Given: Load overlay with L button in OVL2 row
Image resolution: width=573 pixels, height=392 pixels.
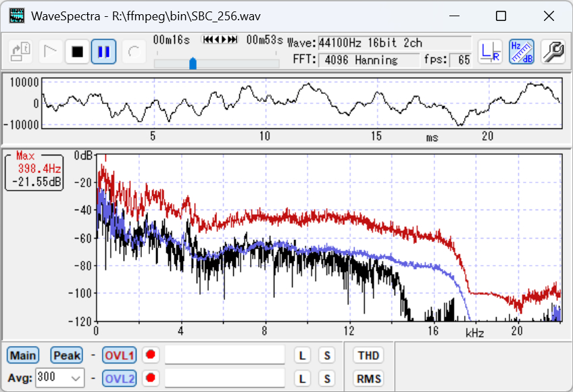Looking at the screenshot, I should (x=302, y=378).
